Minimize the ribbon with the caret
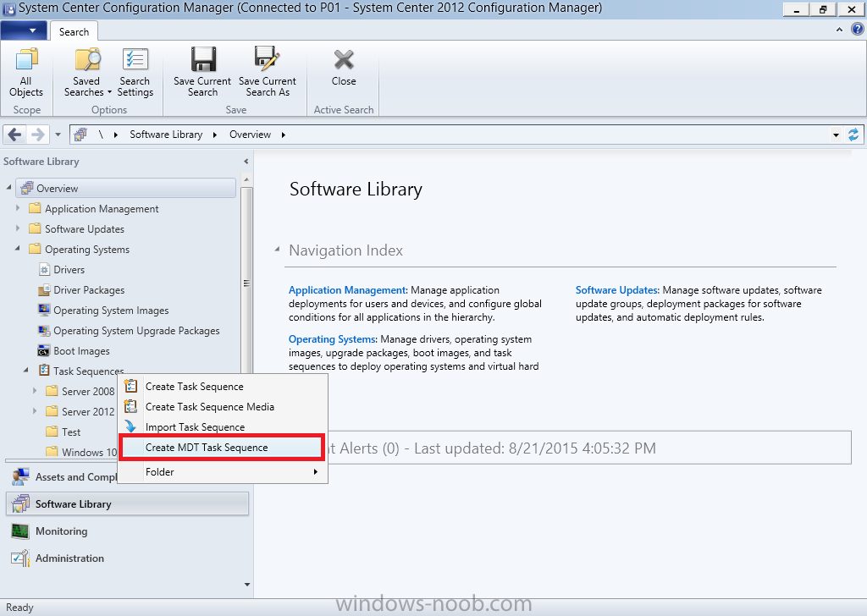The image size is (867, 616). pos(839,30)
